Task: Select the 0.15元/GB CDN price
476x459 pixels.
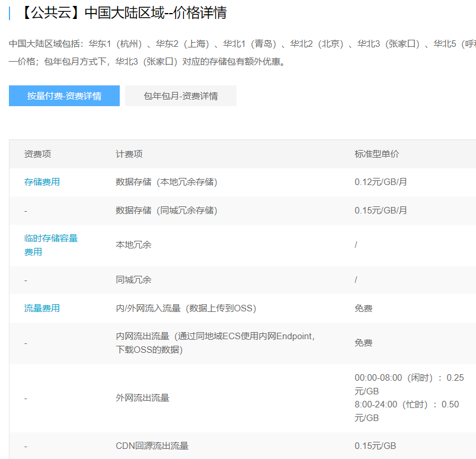Action: (375, 445)
